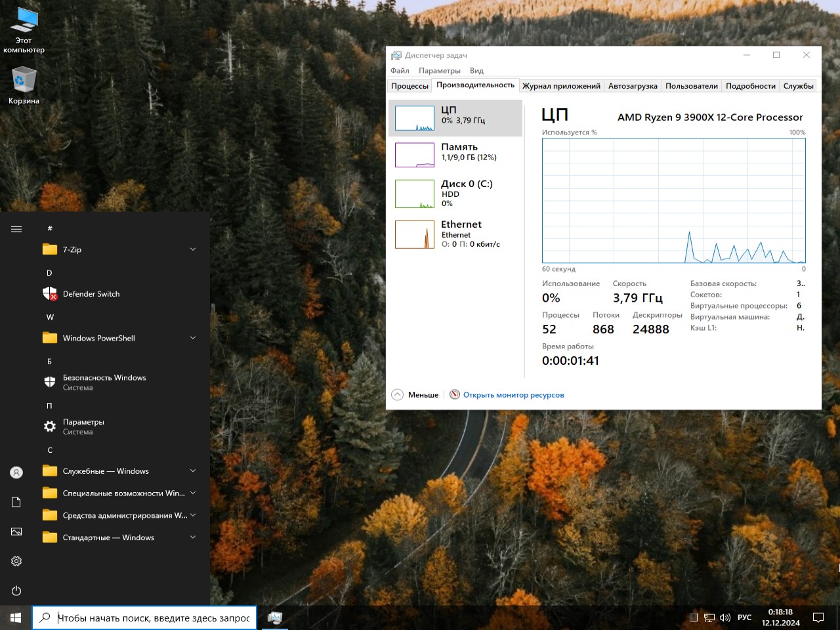
Task: Open the Параметры menu in Task Manager
Action: (440, 71)
